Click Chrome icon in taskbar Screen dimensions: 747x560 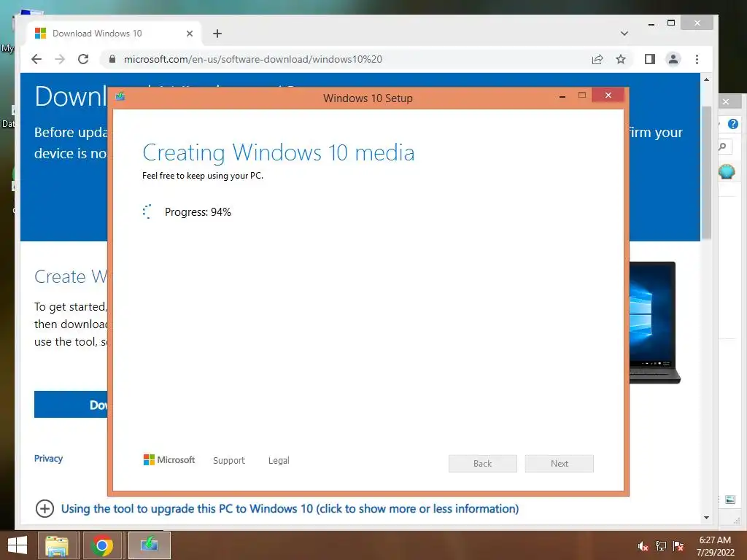click(x=101, y=545)
